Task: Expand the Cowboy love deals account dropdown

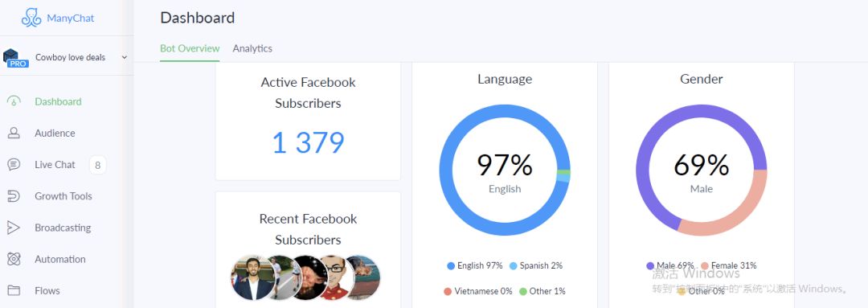Action: (x=124, y=57)
